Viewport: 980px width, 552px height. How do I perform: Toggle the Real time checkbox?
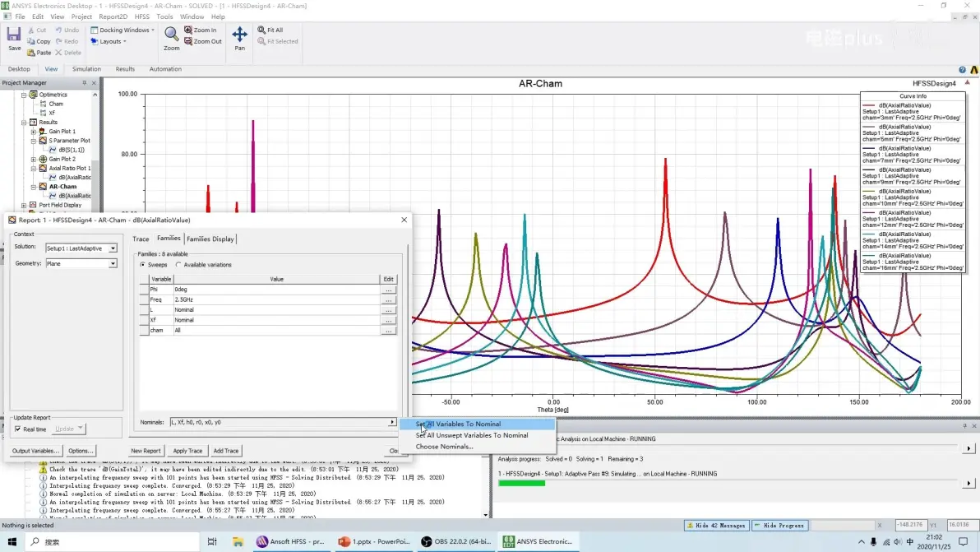pos(17,429)
